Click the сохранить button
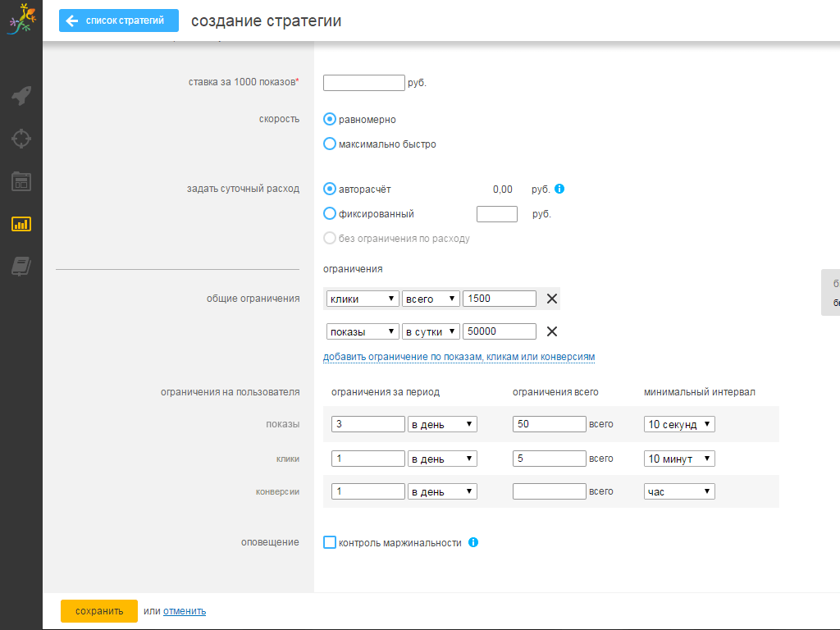The width and height of the screenshot is (840, 630). (x=99, y=611)
